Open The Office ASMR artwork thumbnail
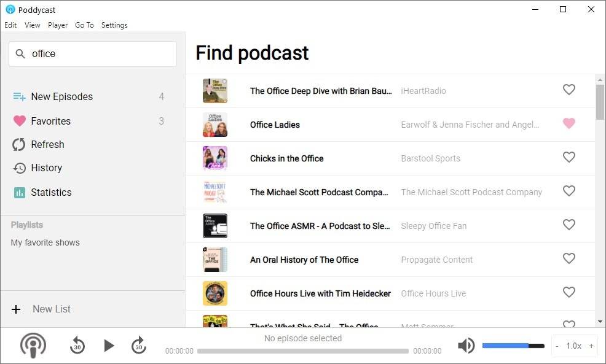Image resolution: width=606 pixels, height=364 pixels. (x=215, y=226)
